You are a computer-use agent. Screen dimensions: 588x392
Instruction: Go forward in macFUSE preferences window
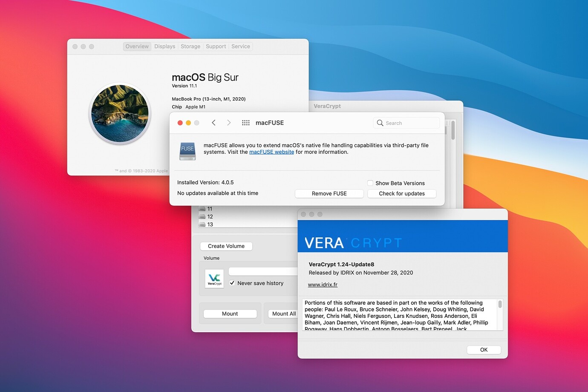[229, 123]
